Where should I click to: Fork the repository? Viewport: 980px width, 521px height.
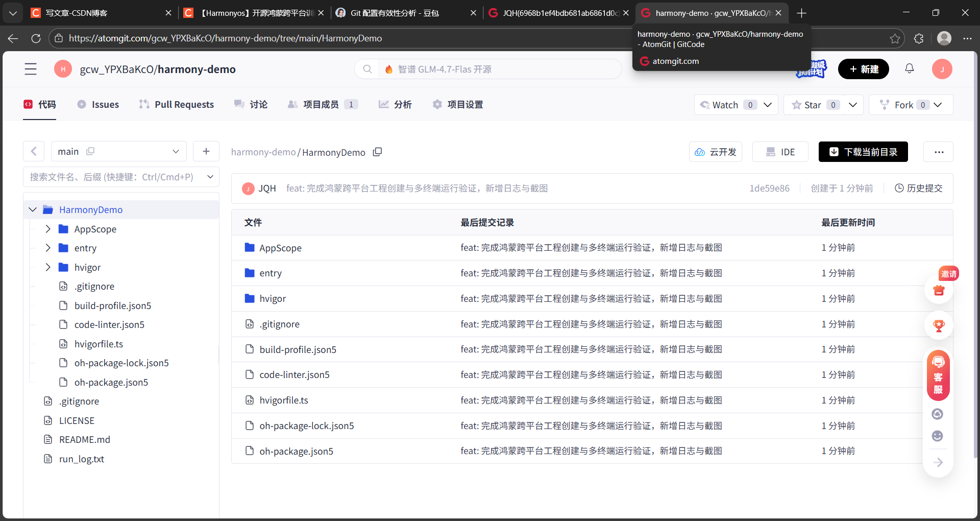[902, 104]
